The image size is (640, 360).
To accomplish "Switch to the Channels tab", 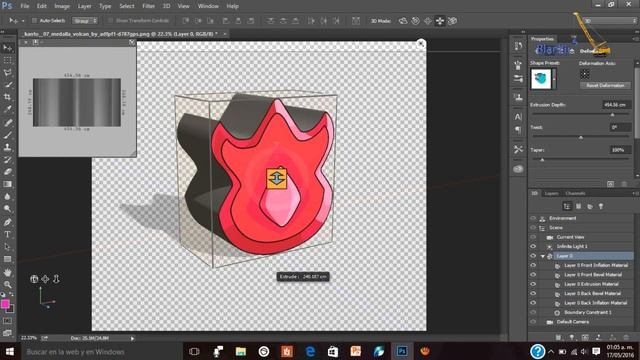I will pyautogui.click(x=576, y=193).
